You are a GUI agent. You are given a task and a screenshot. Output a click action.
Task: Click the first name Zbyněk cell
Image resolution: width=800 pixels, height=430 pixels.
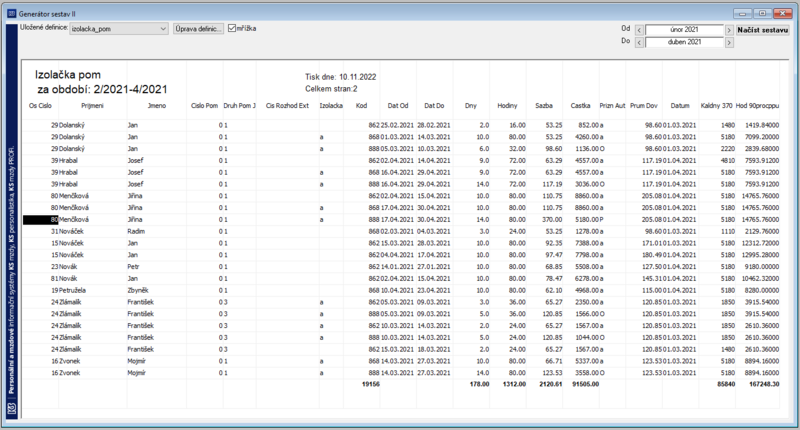(138, 290)
